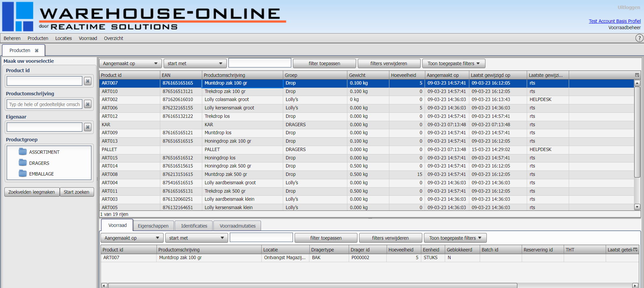Open the Producten menu
This screenshot has height=288, width=644.
[x=38, y=38]
